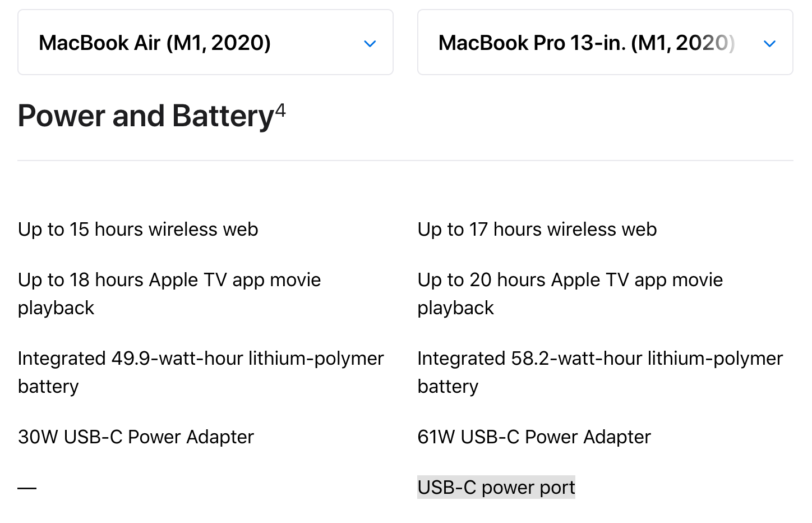
Task: Click the highlighted 'USB-C power port' text
Action: coord(496,488)
